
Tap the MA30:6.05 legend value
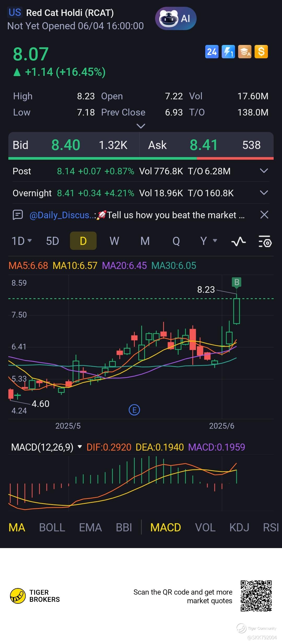click(174, 266)
